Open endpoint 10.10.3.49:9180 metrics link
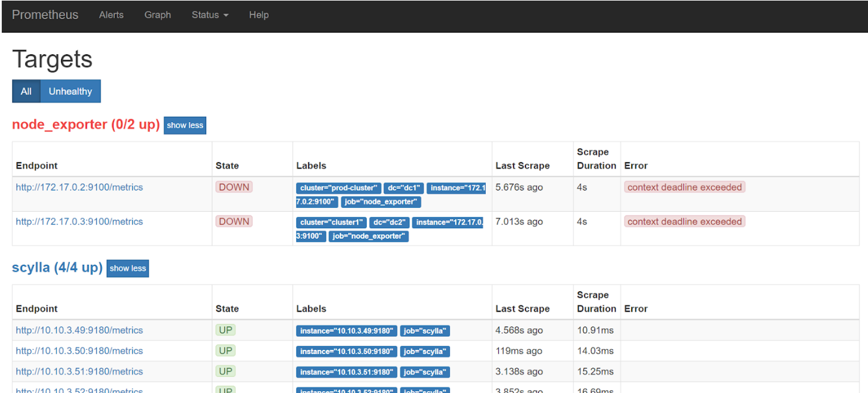This screenshot has width=868, height=393. pyautogui.click(x=79, y=331)
